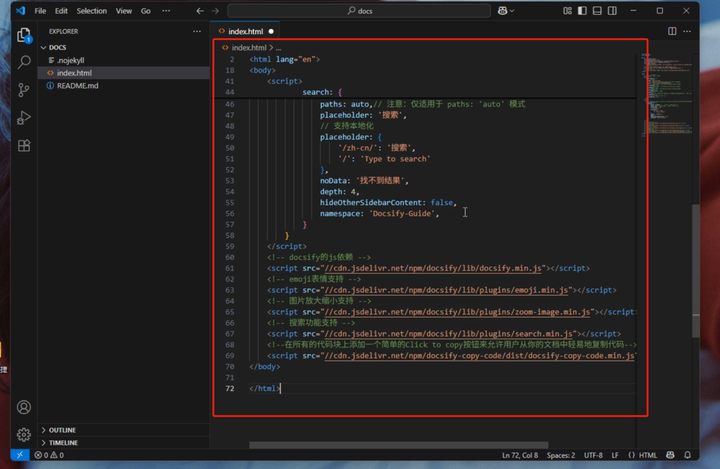This screenshot has width=720, height=469.
Task: Collapse the DOCS folder tree
Action: [58, 47]
